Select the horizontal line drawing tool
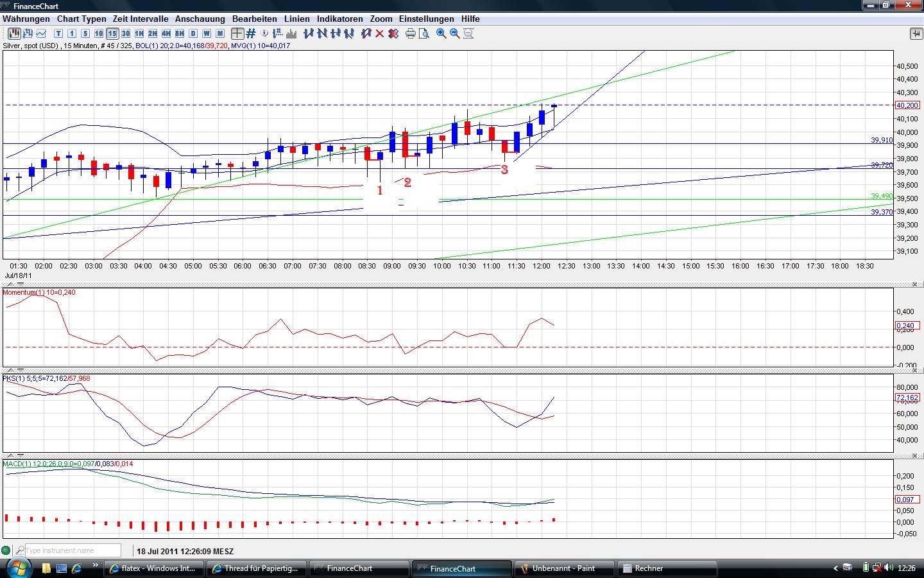This screenshot has height=578, width=924. point(335,33)
